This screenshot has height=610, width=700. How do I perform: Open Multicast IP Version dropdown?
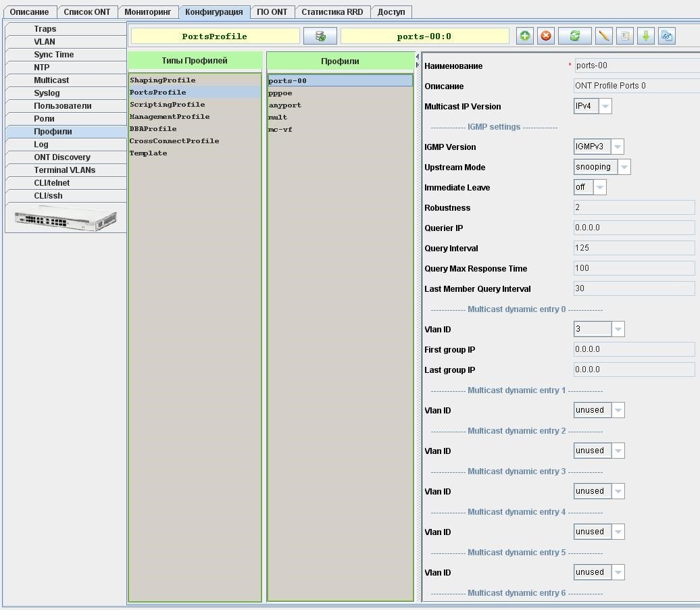point(605,106)
